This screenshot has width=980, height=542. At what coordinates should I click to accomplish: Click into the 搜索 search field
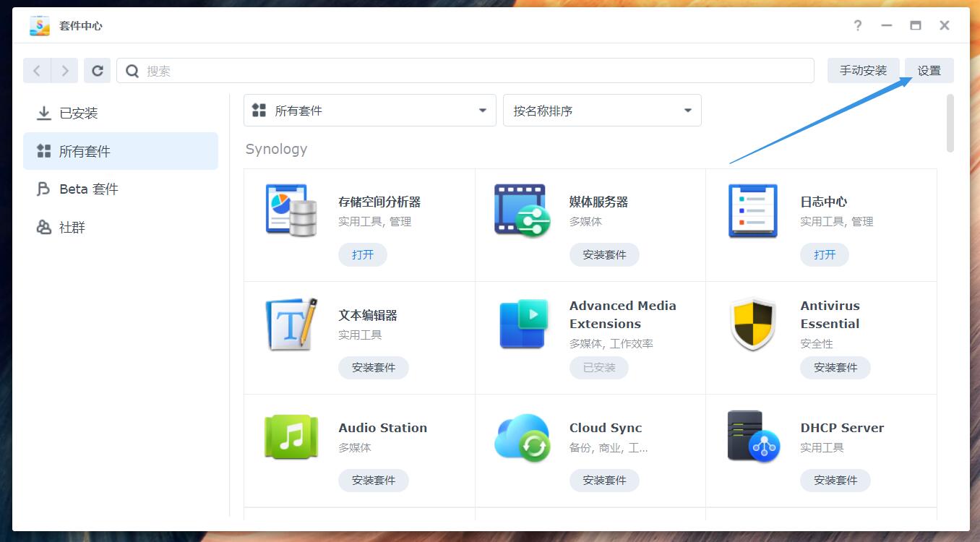click(x=465, y=71)
